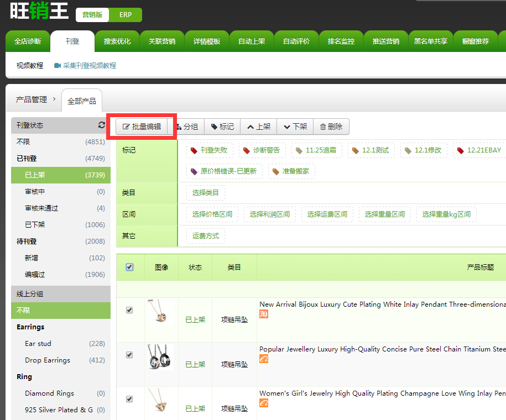Select the 全部产品 tab
Screen dimensions: 506x420
click(82, 101)
